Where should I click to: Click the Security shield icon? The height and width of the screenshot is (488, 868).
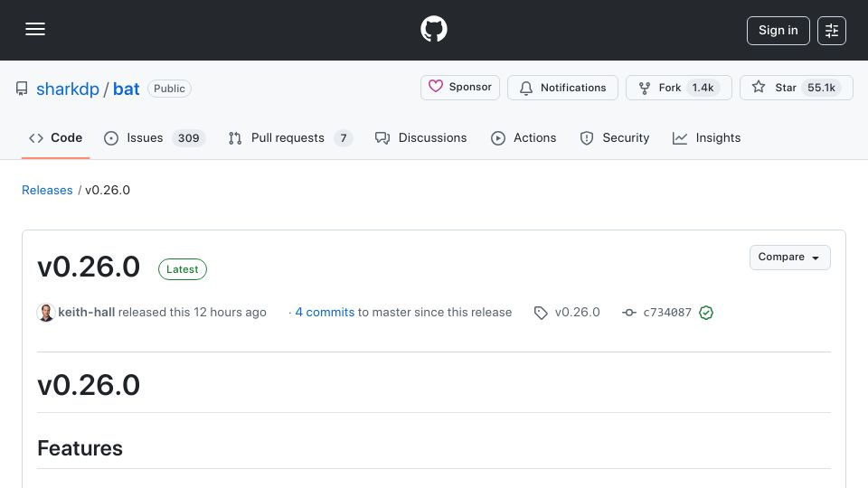(586, 138)
